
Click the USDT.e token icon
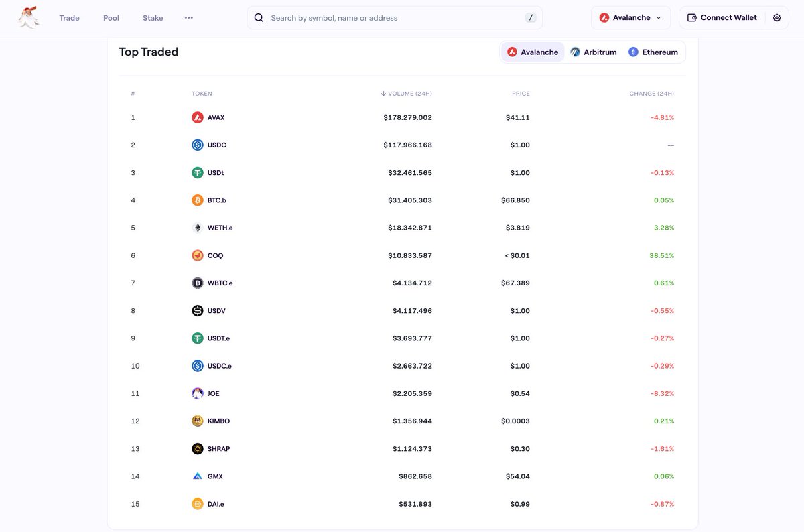pyautogui.click(x=197, y=338)
